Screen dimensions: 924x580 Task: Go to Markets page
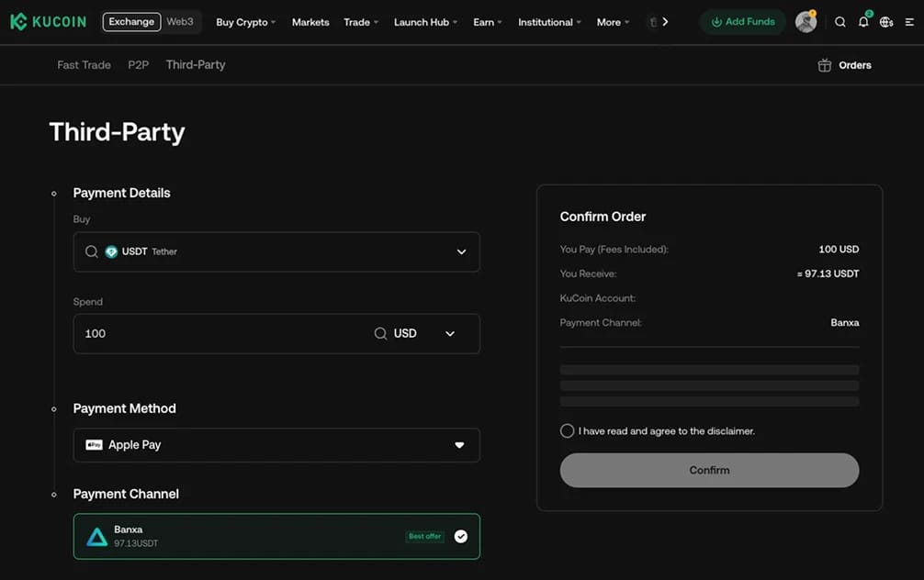310,22
